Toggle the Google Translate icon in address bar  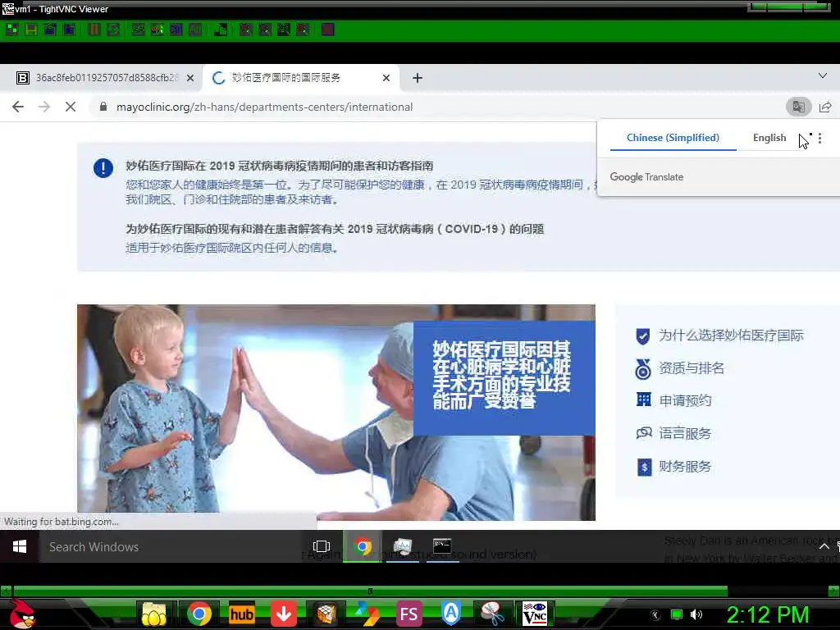click(798, 107)
